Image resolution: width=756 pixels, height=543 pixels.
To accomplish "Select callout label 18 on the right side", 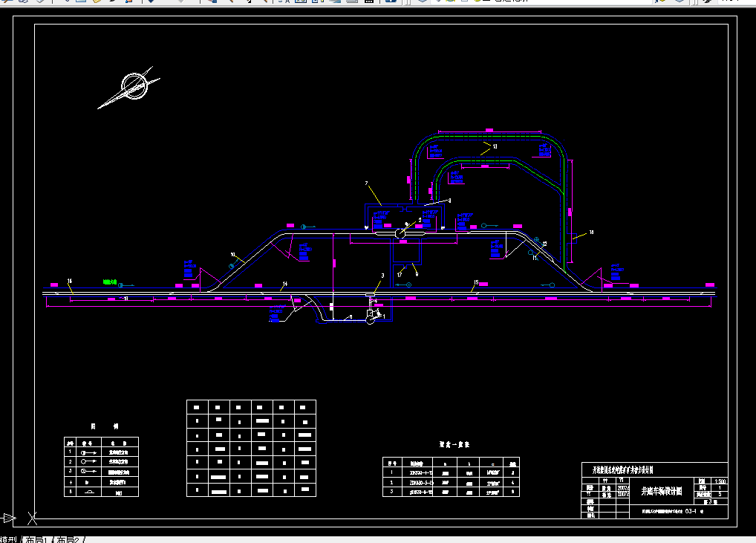I will coord(591,232).
